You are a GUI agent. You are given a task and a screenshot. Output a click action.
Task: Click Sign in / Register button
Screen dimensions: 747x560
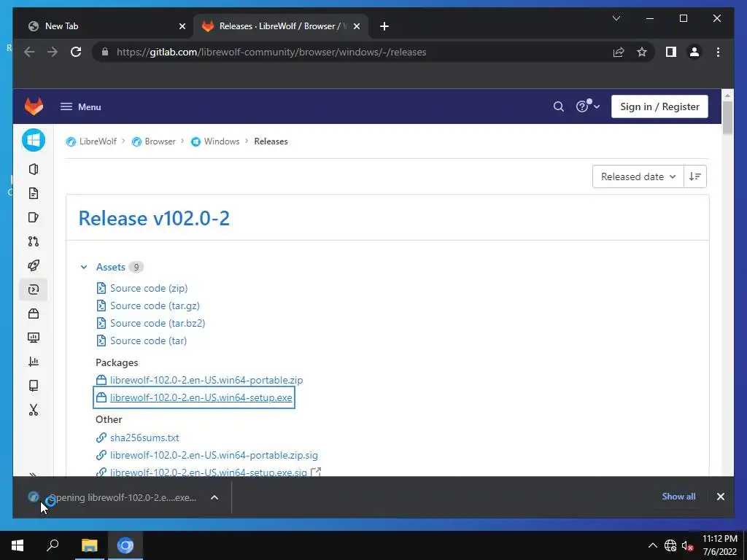click(x=659, y=106)
